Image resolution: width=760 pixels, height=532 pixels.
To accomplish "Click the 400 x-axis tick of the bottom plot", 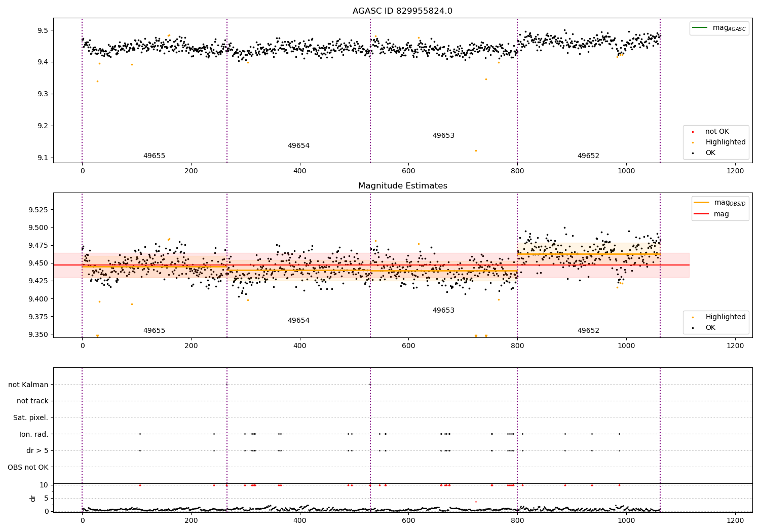I will pyautogui.click(x=300, y=520).
